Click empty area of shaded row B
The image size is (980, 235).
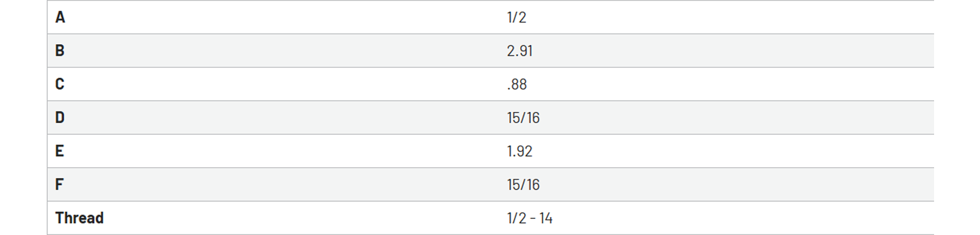[x=728, y=51]
